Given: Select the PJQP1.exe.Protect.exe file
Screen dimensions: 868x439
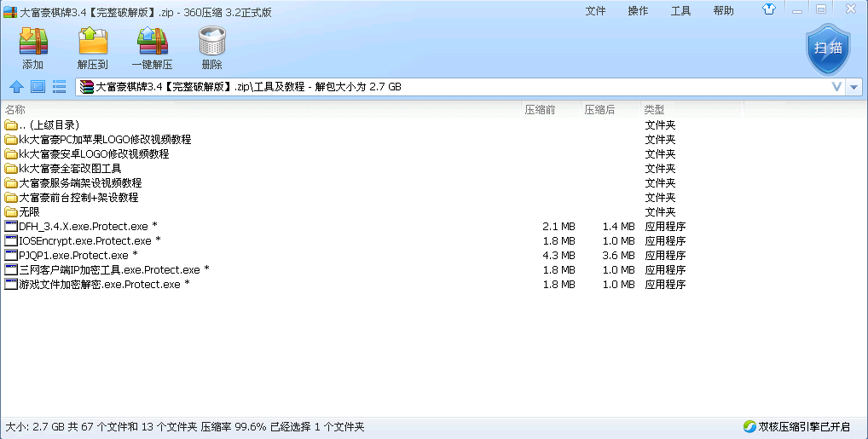Looking at the screenshot, I should (73, 255).
